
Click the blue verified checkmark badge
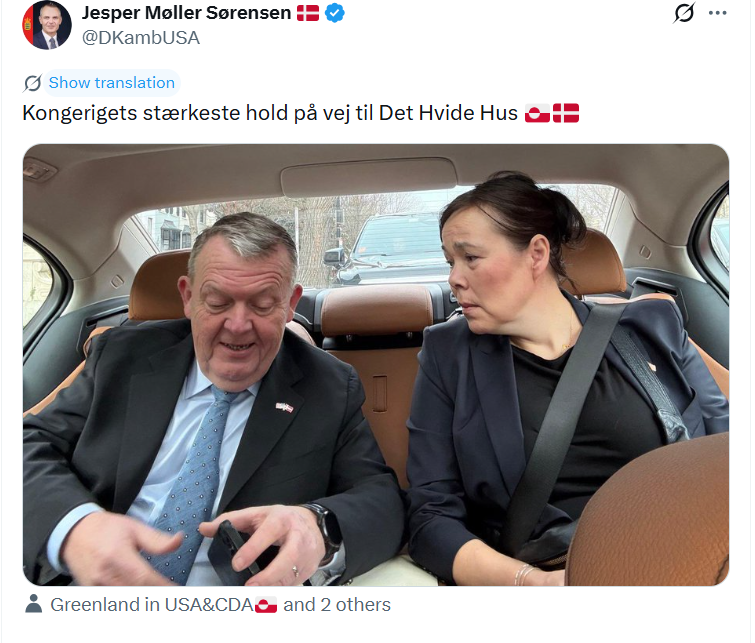335,13
